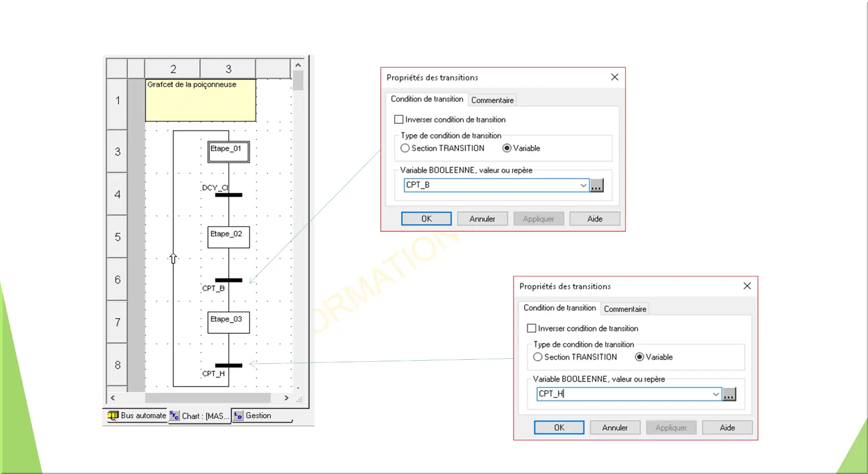Click column header 3 in the chart grid

(228, 69)
